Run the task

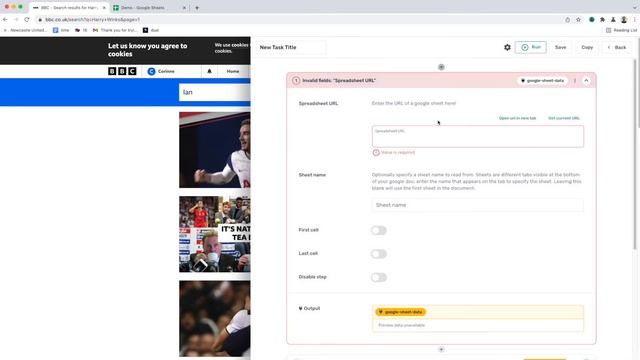(531, 47)
